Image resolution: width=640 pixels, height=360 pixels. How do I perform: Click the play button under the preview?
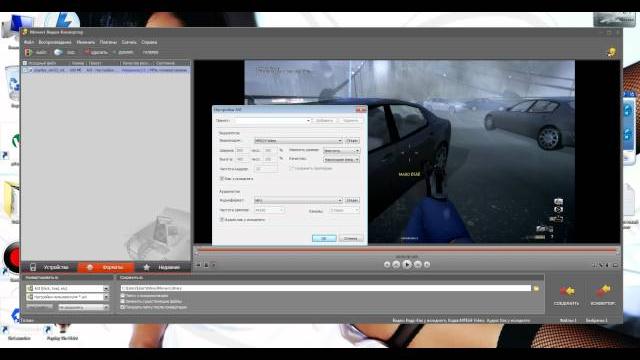click(407, 264)
